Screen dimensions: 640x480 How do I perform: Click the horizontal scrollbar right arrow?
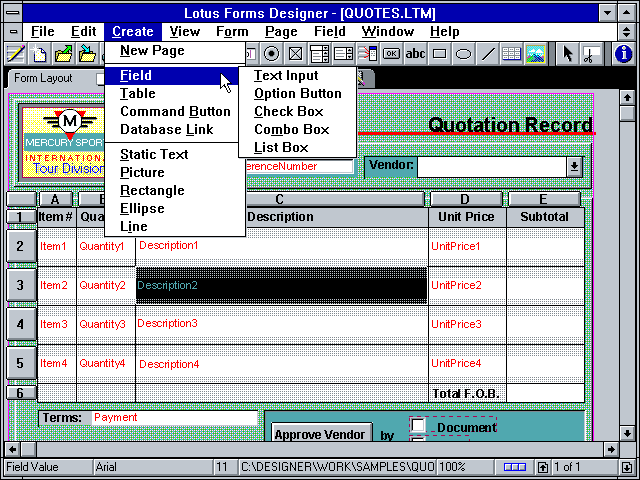[611, 449]
